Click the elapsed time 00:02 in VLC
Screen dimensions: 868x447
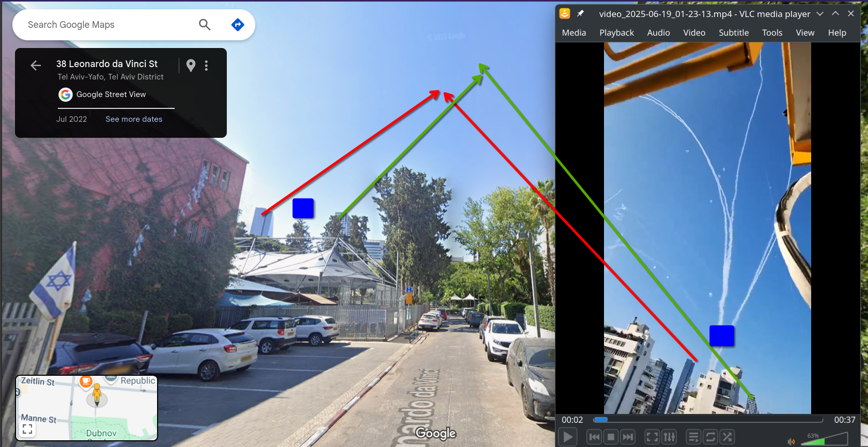pyautogui.click(x=572, y=420)
